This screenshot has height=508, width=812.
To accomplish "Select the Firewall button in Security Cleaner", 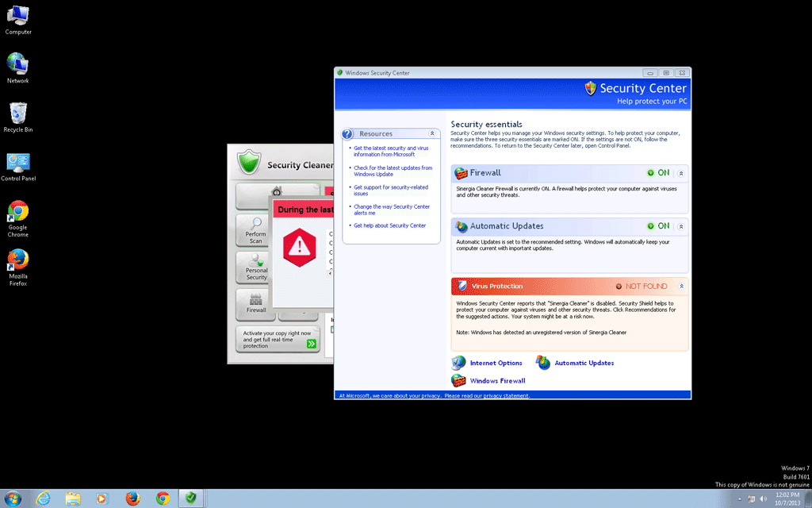I will pyautogui.click(x=255, y=305).
